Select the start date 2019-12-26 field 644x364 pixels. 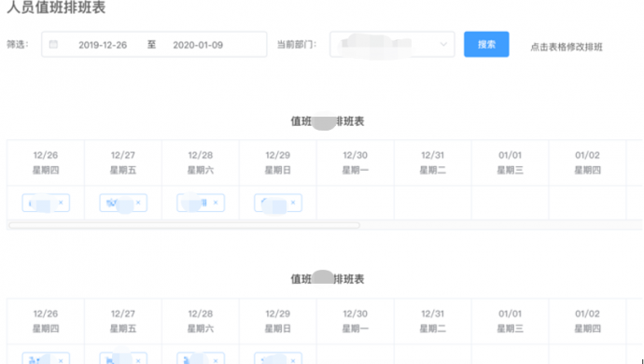pyautogui.click(x=103, y=45)
